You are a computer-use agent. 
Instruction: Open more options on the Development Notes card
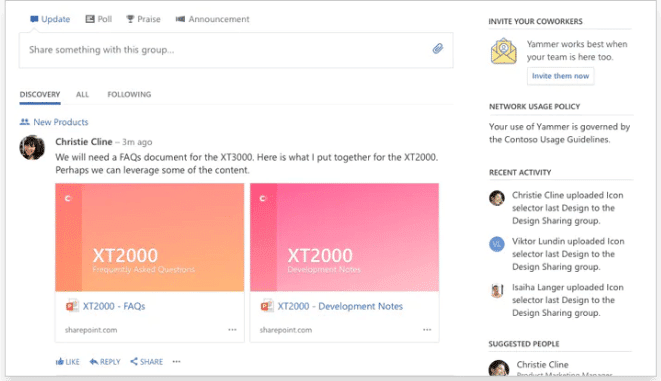pos(427,330)
